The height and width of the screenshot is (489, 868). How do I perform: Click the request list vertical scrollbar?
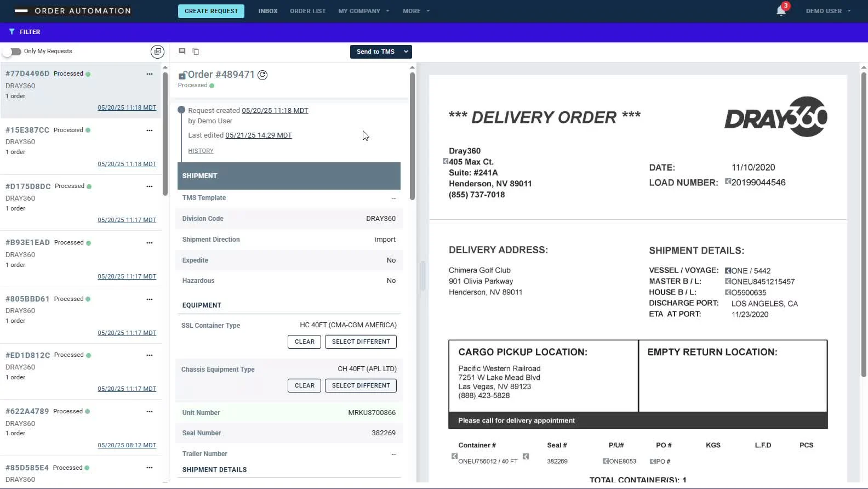pyautogui.click(x=165, y=133)
